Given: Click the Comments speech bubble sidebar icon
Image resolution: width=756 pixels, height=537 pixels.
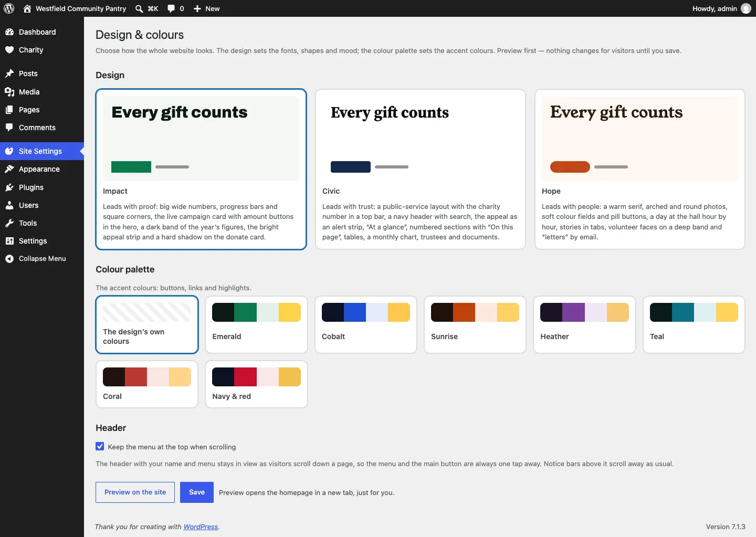Looking at the screenshot, I should 9,128.
